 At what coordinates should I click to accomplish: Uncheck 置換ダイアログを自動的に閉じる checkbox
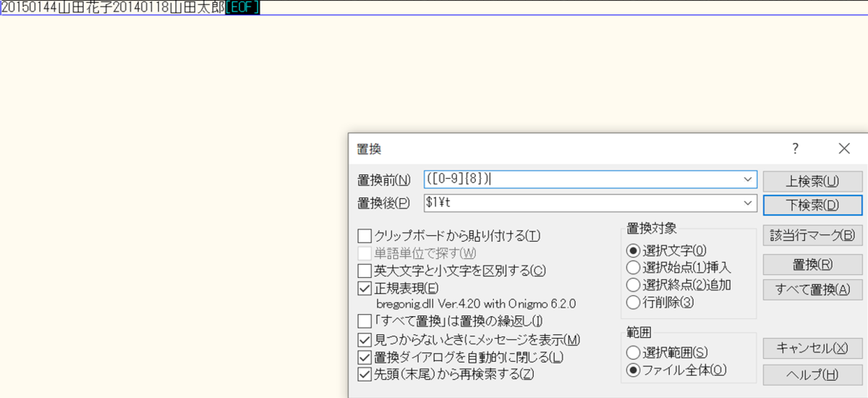click(365, 357)
